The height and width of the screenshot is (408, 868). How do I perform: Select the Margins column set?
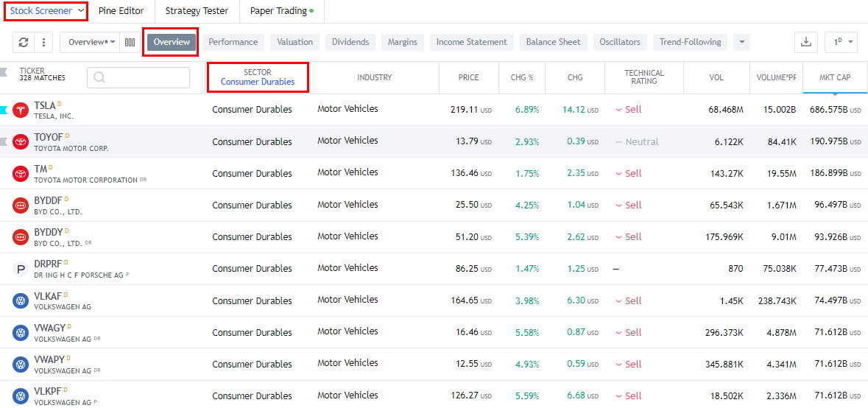(x=403, y=42)
